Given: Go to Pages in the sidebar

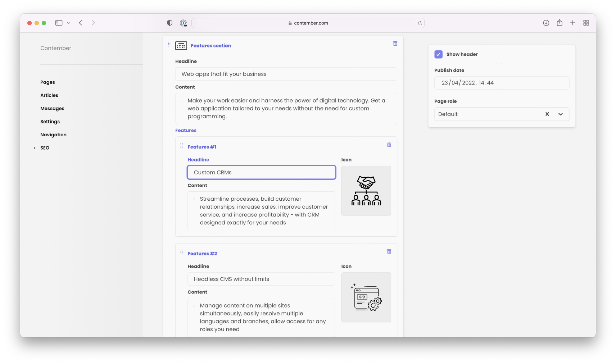Looking at the screenshot, I should 47,82.
